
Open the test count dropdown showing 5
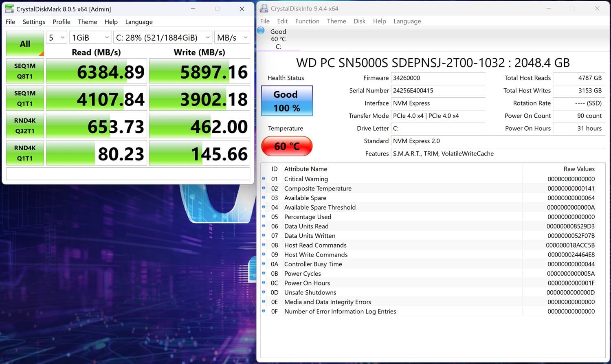point(56,37)
